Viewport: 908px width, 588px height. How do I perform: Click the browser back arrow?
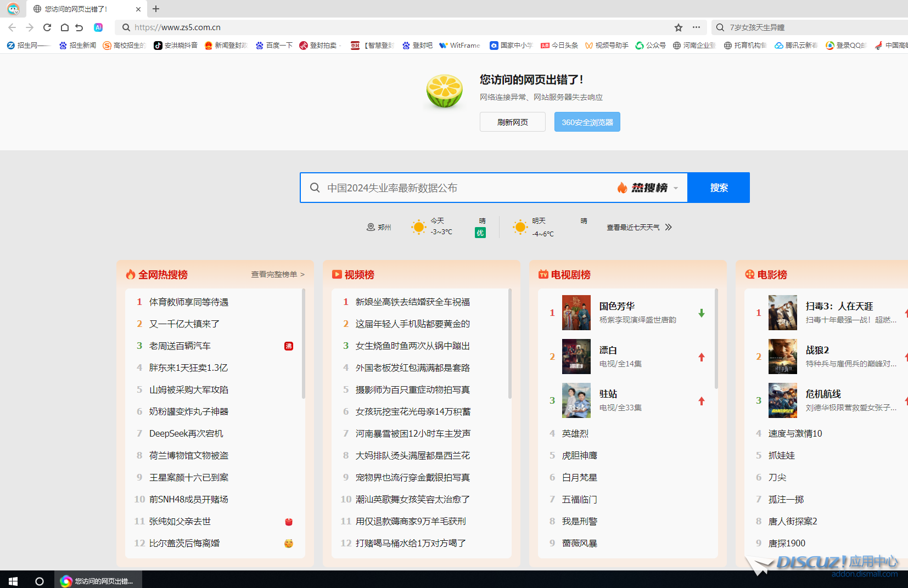(12, 27)
